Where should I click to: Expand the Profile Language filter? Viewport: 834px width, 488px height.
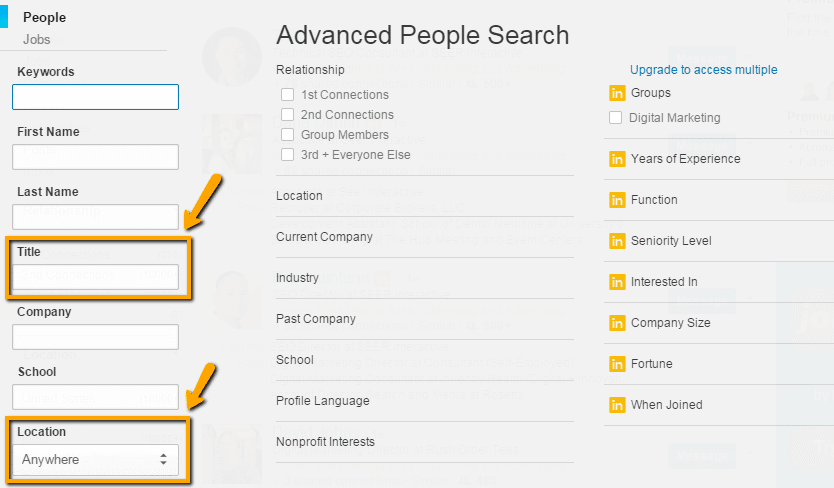pos(322,401)
